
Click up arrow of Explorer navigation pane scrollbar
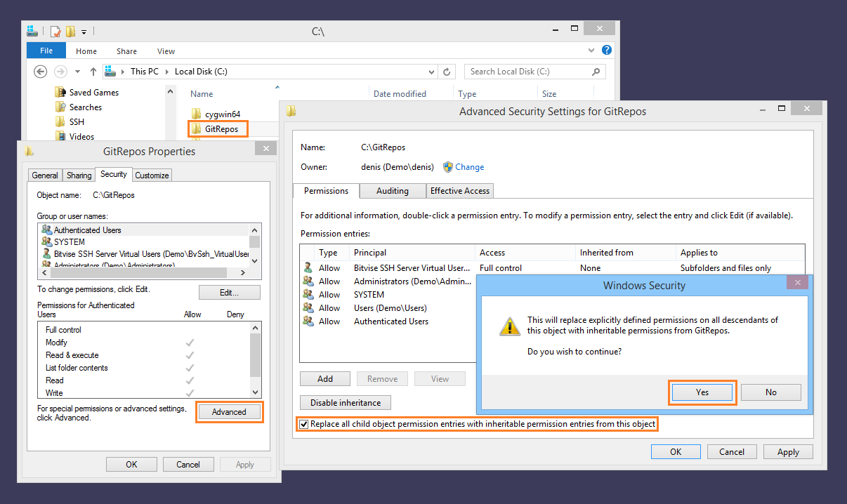click(170, 91)
